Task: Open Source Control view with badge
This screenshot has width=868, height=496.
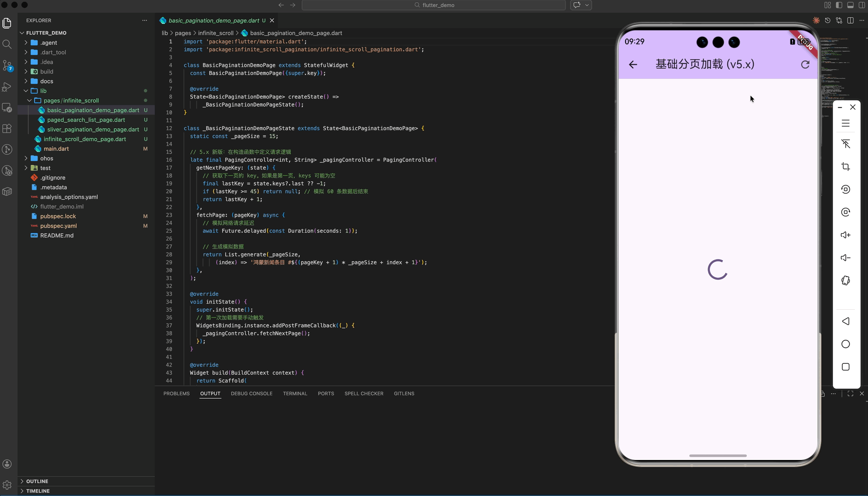Action: click(x=7, y=66)
